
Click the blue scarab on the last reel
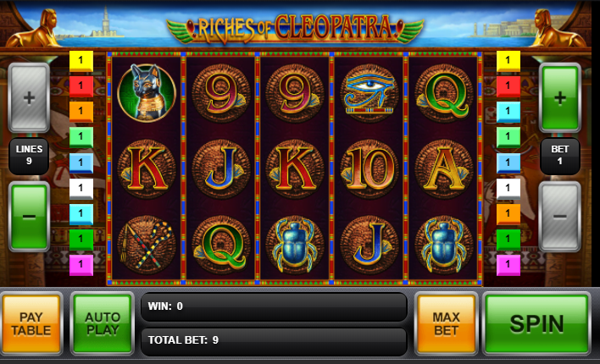[x=444, y=245]
